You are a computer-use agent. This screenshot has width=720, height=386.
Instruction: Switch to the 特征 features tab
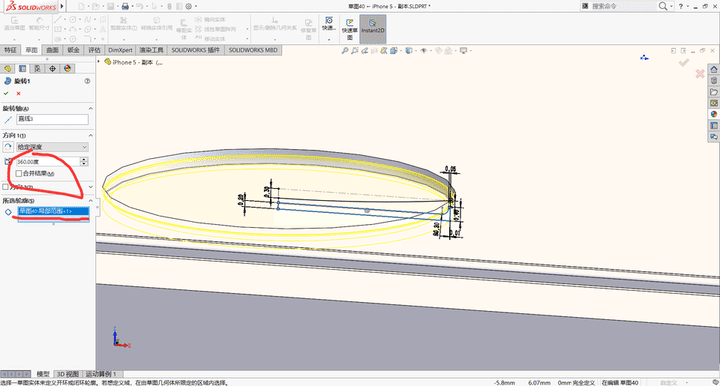(10, 50)
